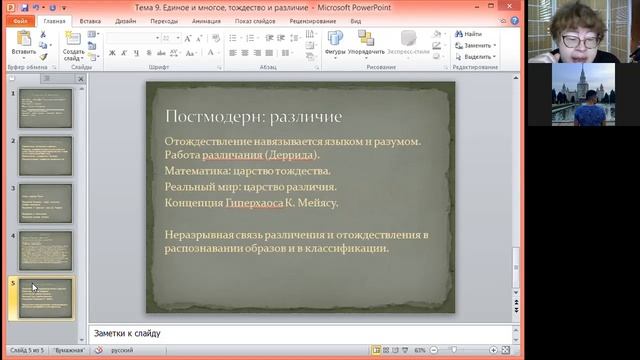Click the Заметки к слайду notes field

pyautogui.click(x=300, y=333)
